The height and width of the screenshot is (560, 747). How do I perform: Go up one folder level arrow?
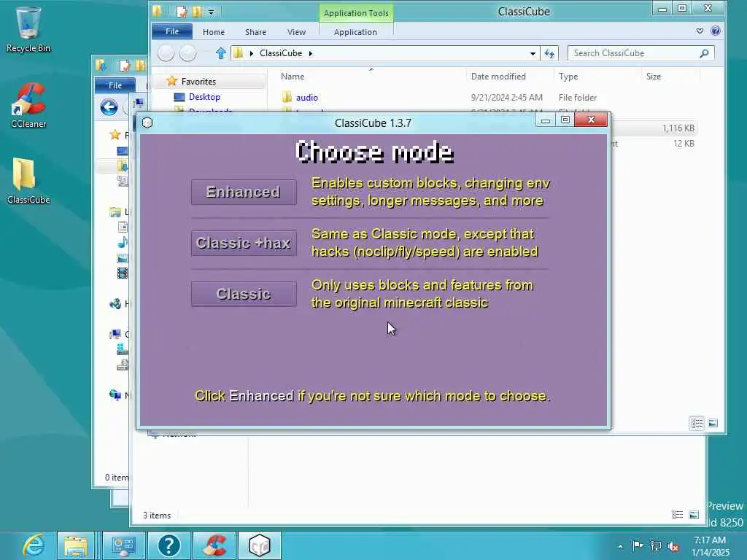220,53
